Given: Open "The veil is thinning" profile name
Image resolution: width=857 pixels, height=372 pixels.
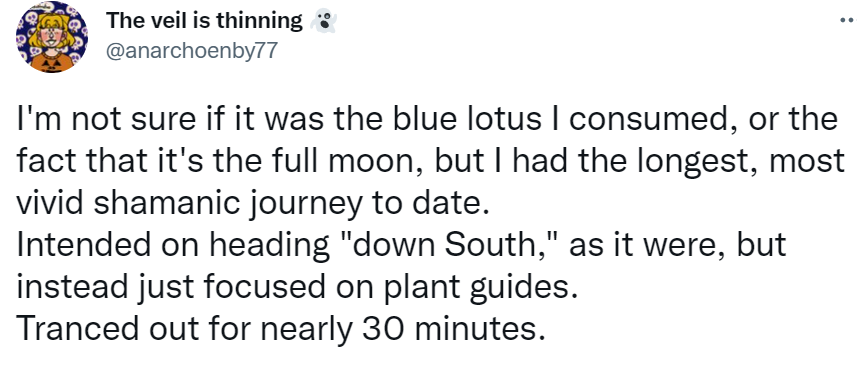Looking at the screenshot, I should pos(204,21).
